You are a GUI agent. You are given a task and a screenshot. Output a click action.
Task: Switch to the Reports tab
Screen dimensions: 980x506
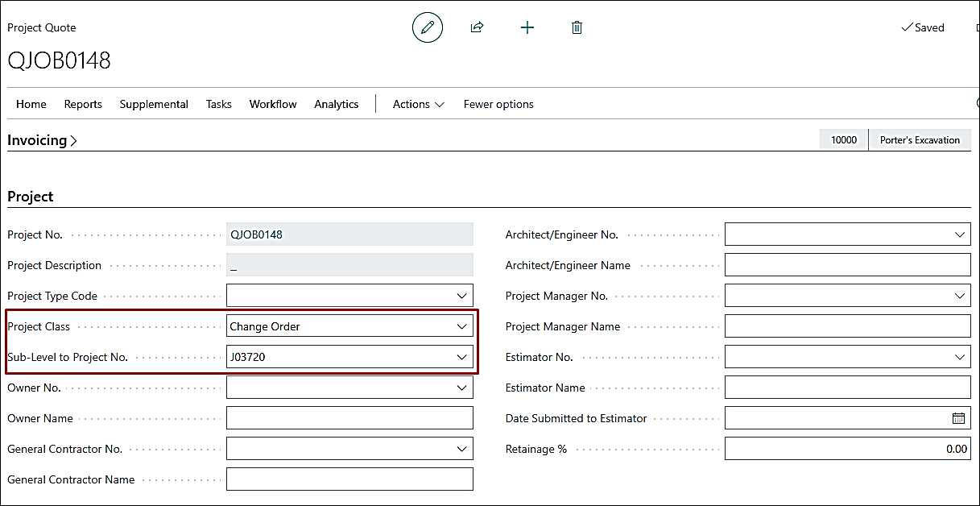83,104
